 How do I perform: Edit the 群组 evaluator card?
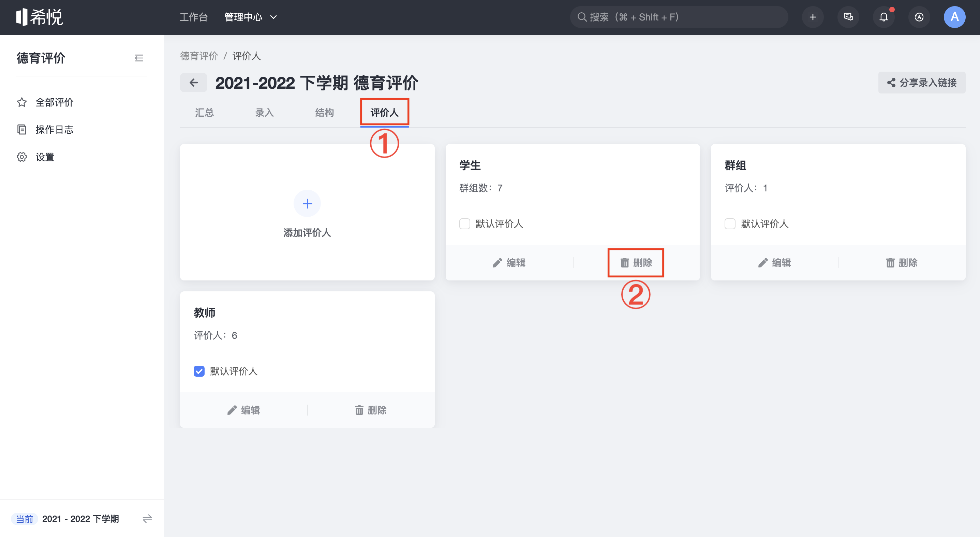[x=774, y=263]
